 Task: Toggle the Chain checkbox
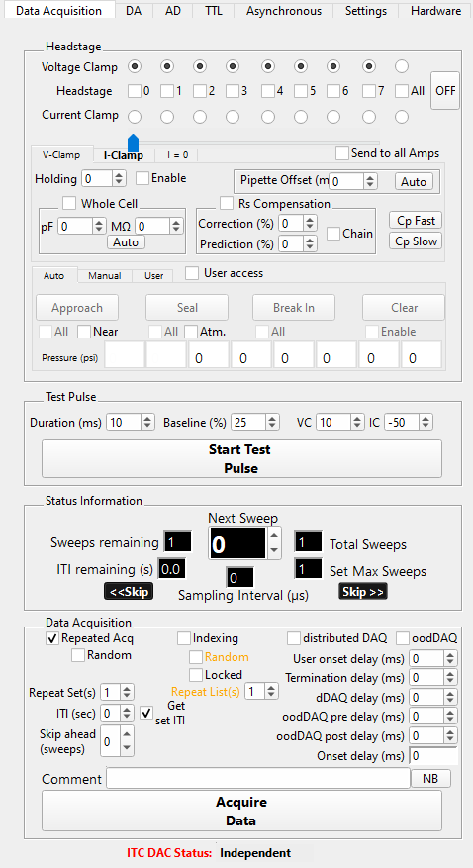click(333, 234)
